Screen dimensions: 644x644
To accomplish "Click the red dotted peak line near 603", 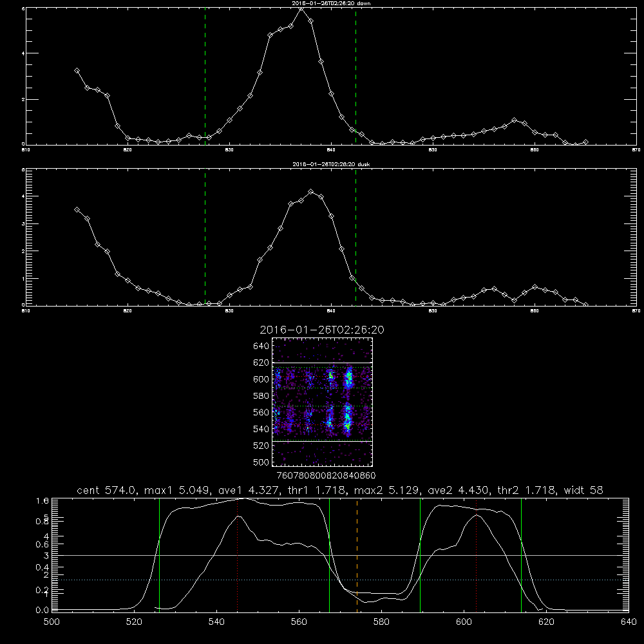I will (x=476, y=555).
